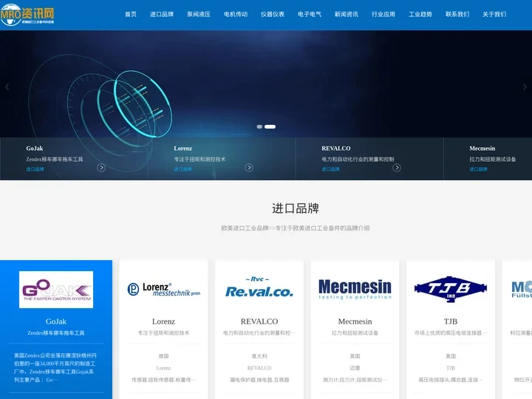Click 进口品牌 tag under GoJak banner text

[x=35, y=169]
